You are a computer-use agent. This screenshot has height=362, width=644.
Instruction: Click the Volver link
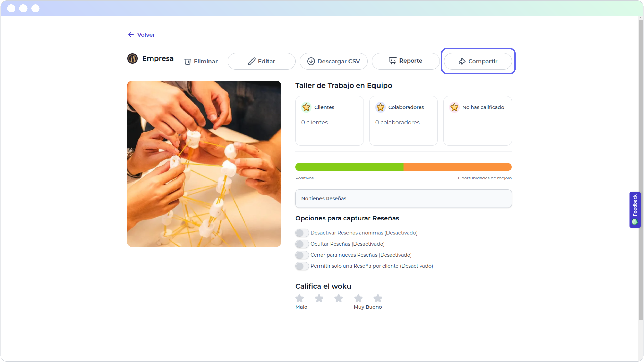[146, 35]
